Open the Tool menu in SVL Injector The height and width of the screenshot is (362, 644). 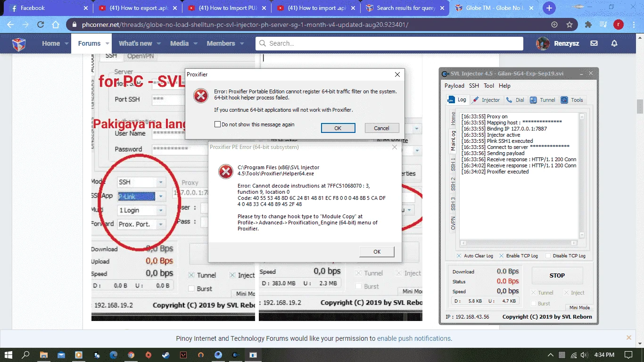[x=489, y=86]
